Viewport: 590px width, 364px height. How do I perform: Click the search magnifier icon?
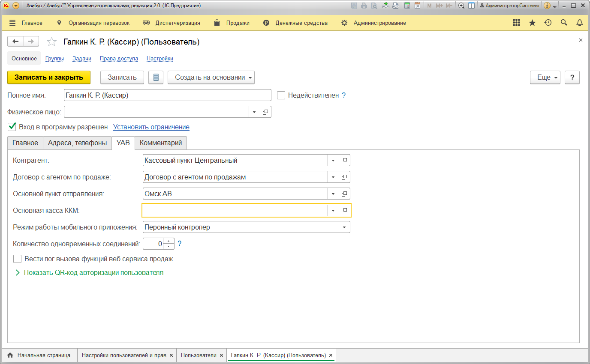pyautogui.click(x=564, y=23)
